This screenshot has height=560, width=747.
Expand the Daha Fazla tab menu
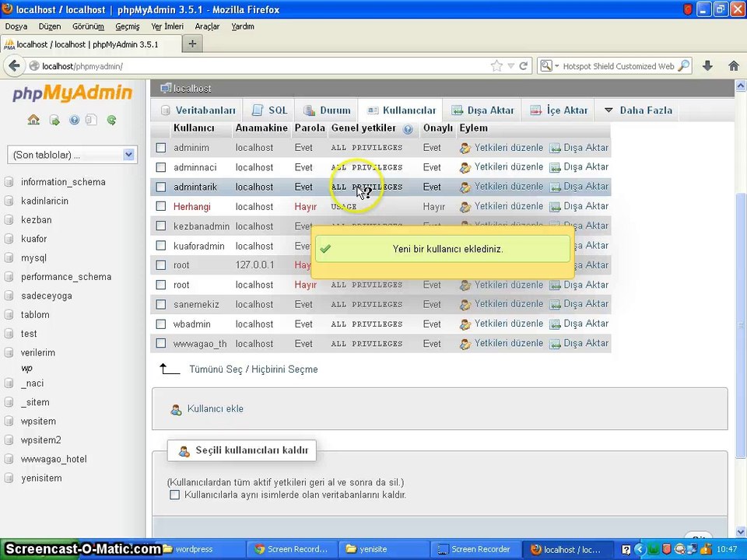click(x=638, y=110)
